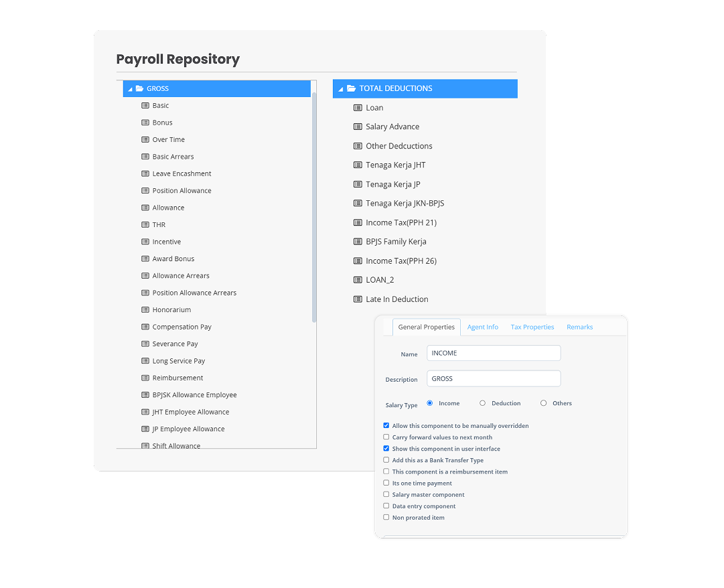This screenshot has height=588, width=724.
Task: Select Position Allowance Arrears tree item
Action: 194,293
